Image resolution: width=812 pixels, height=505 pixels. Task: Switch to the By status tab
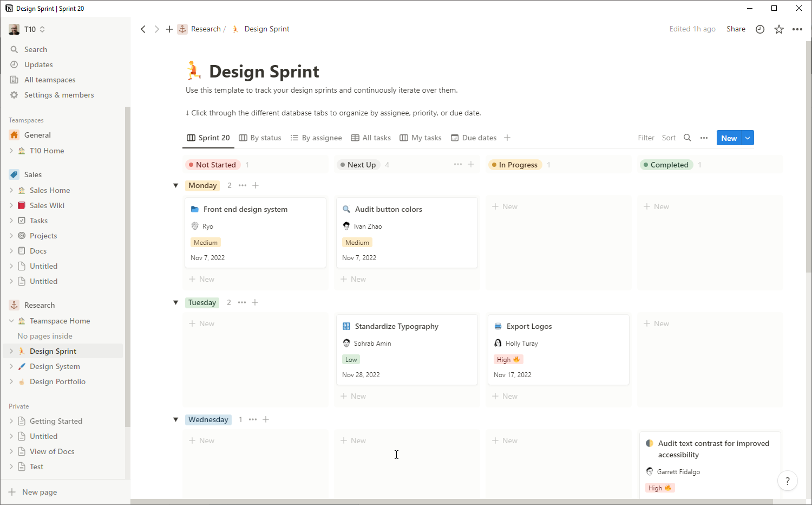pos(260,138)
